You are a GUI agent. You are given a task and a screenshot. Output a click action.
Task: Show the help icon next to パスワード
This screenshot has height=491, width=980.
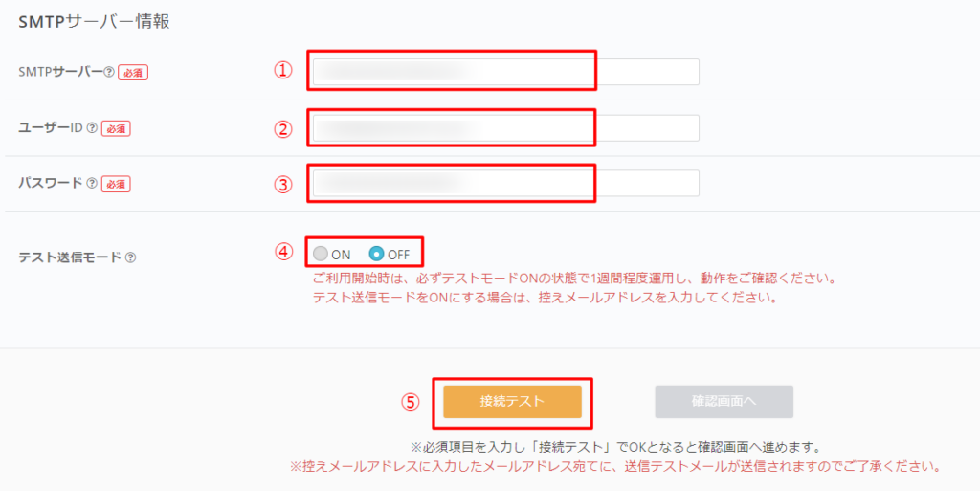click(92, 184)
